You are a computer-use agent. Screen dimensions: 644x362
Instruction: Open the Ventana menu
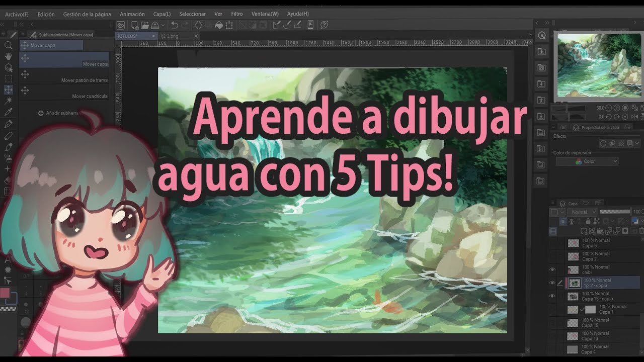265,14
